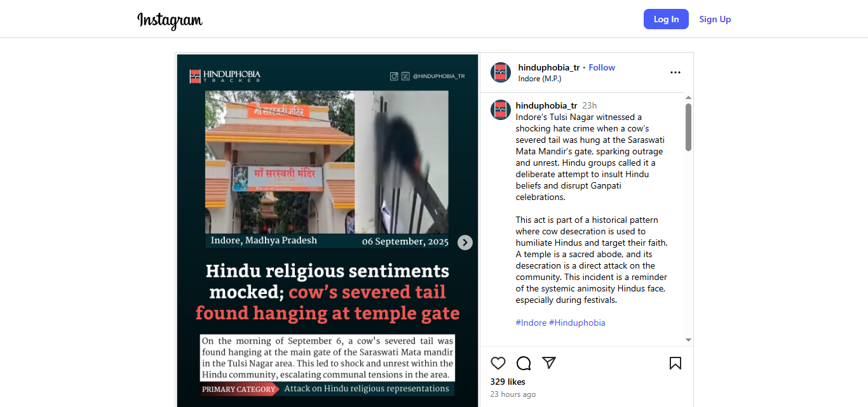Image resolution: width=868 pixels, height=407 pixels.
Task: Open more options three-dot menu
Action: click(675, 72)
